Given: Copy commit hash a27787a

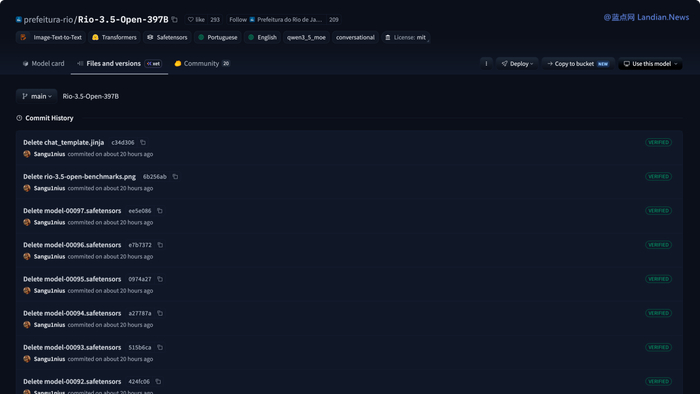Looking at the screenshot, I should click(x=160, y=313).
